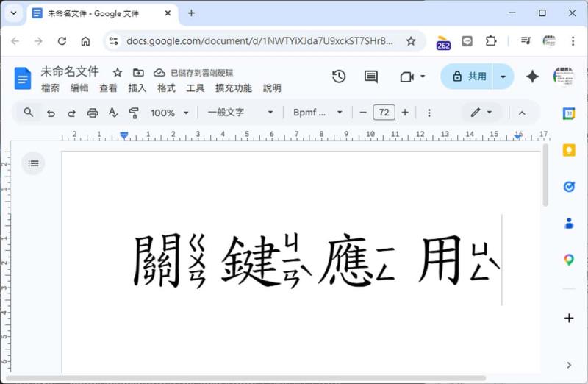The height and width of the screenshot is (384, 588).
Task: Activate the paint format tool
Action: 134,113
